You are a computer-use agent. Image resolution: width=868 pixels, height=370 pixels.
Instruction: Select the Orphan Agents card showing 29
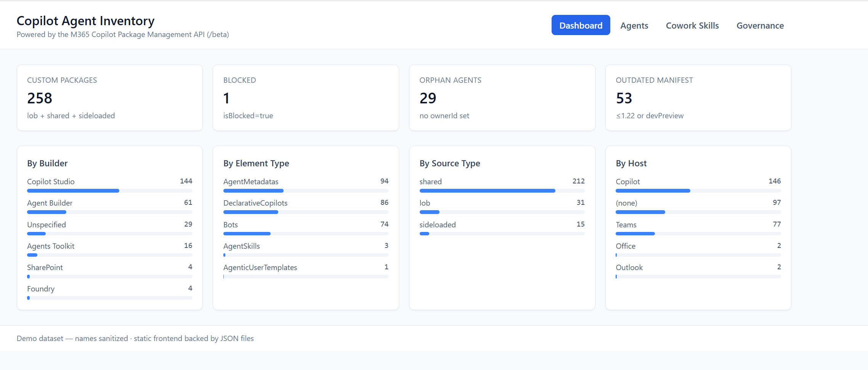tap(502, 98)
